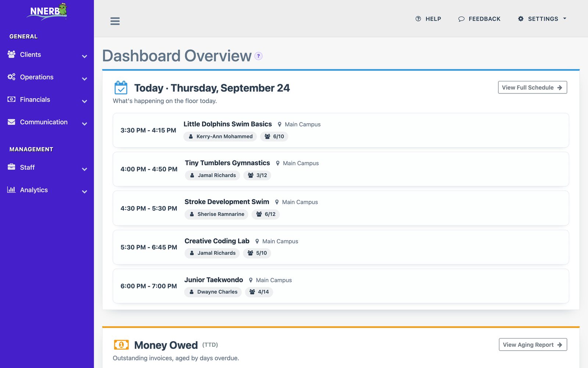Screen dimensions: 588x368
Task: Click location pin for Junior Taekwondo
Action: pyautogui.click(x=251, y=280)
